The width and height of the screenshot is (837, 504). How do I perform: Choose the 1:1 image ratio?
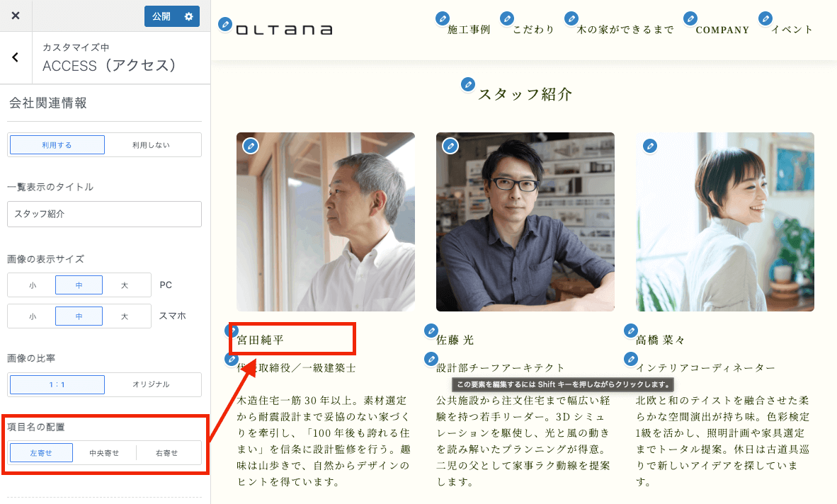point(57,384)
